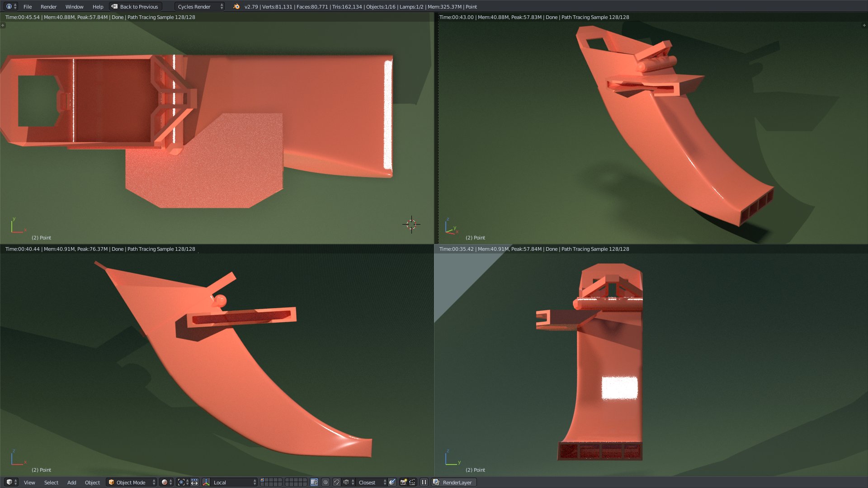Image resolution: width=868 pixels, height=488 pixels.
Task: Open the pivot point selector
Action: tap(183, 483)
